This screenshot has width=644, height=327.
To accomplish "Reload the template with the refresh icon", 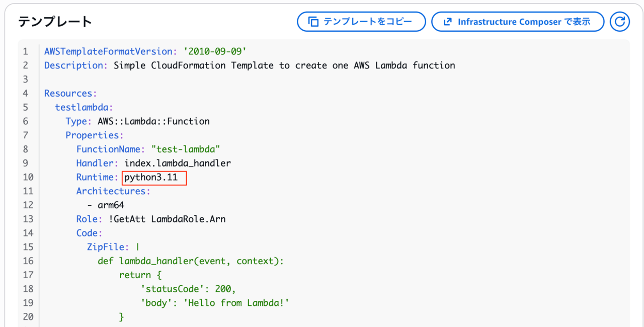I will (x=620, y=22).
